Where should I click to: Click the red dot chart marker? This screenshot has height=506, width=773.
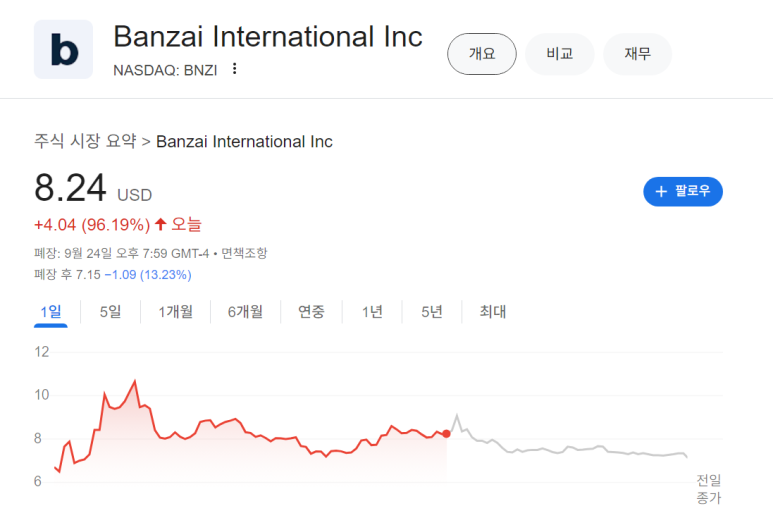[446, 433]
